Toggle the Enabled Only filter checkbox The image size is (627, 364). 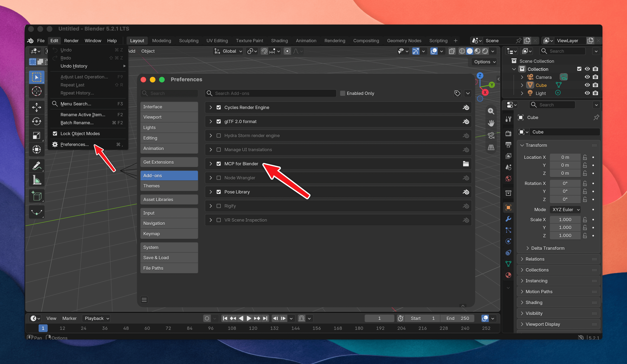343,94
